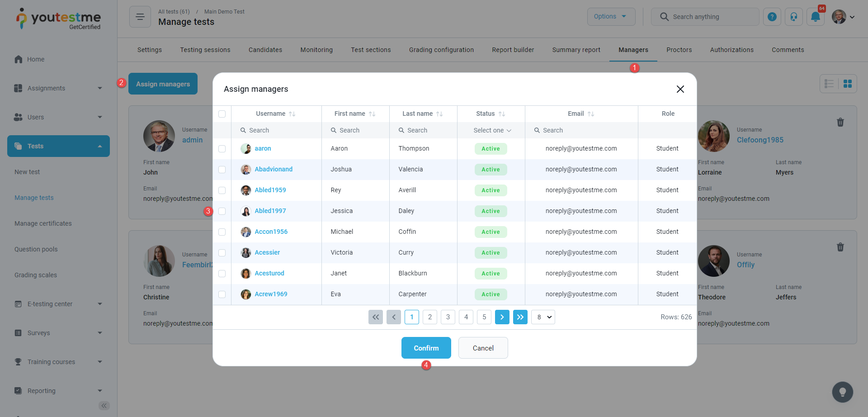Click the headset support icon
Viewport: 868px width, 417px height.
click(x=793, y=17)
